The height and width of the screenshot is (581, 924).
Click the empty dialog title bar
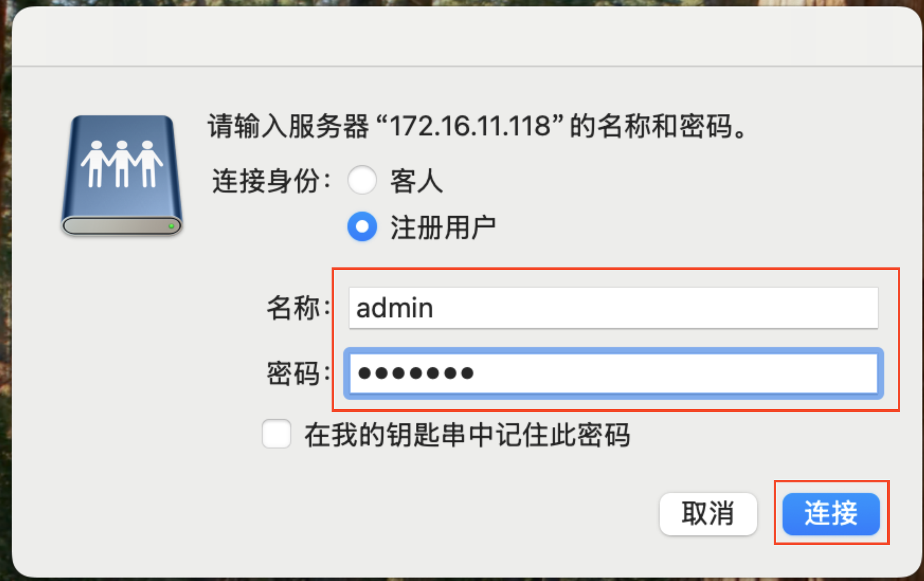(x=466, y=36)
